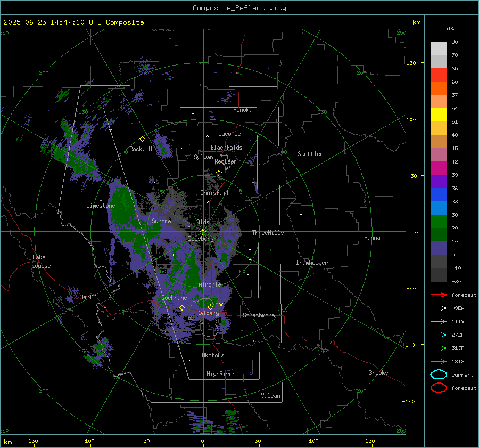Click the 65 value on dBZ scale
This screenshot has width=479, height=448.
[455, 69]
